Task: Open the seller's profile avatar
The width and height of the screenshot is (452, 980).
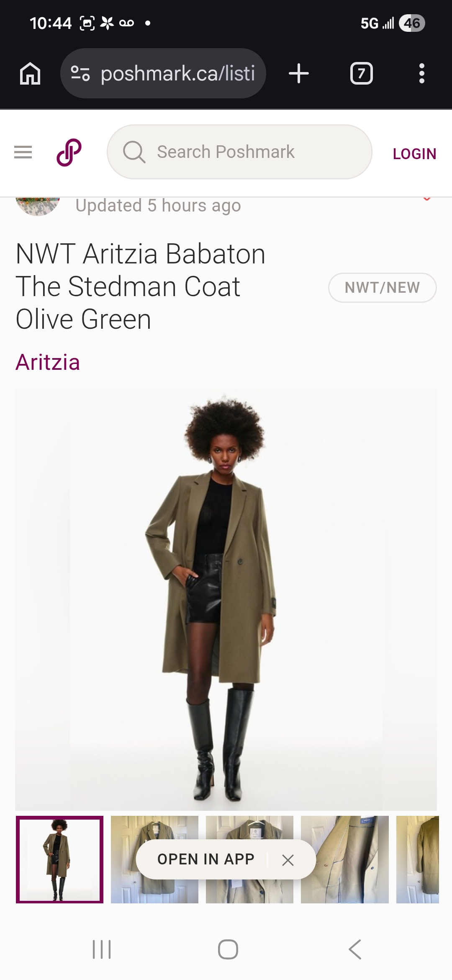Action: pyautogui.click(x=38, y=206)
